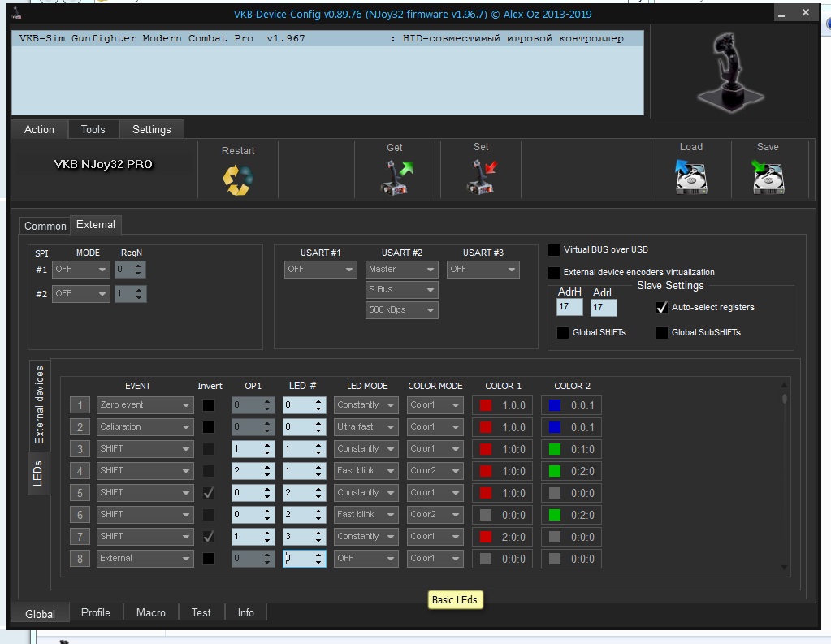The image size is (831, 644).
Task: Click row number 4 button
Action: click(x=80, y=471)
